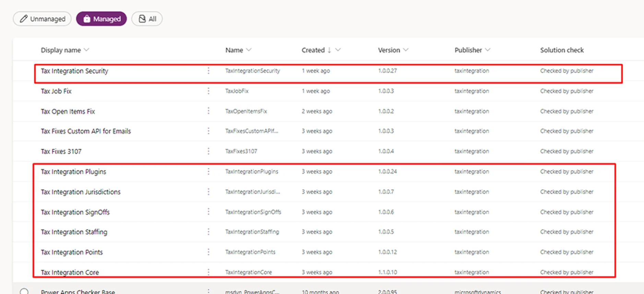Click the ellipsis beside Tax Open Items Fix
Image resolution: width=644 pixels, height=294 pixels.
208,111
